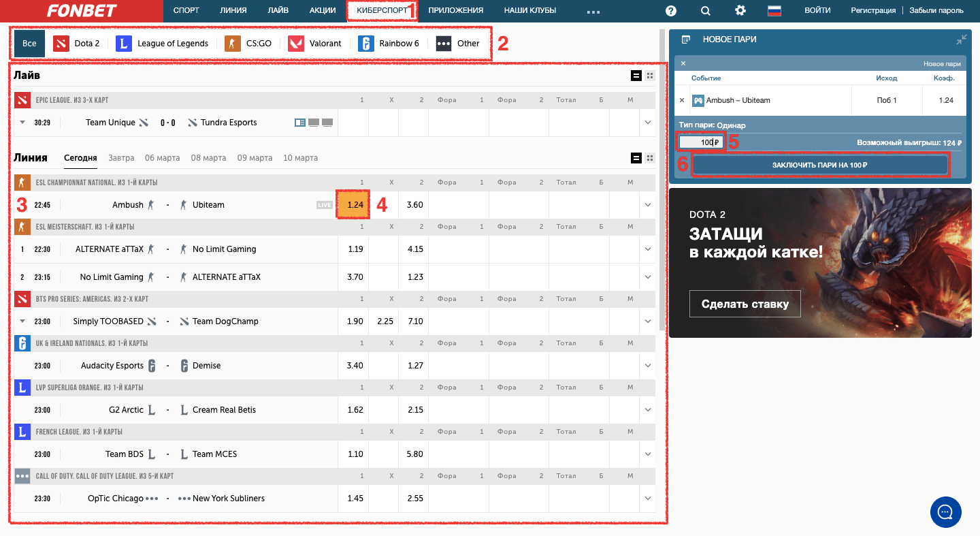The height and width of the screenshot is (536, 980).
Task: Click Сделать ставку on the Dota 2 banner
Action: [x=745, y=304]
